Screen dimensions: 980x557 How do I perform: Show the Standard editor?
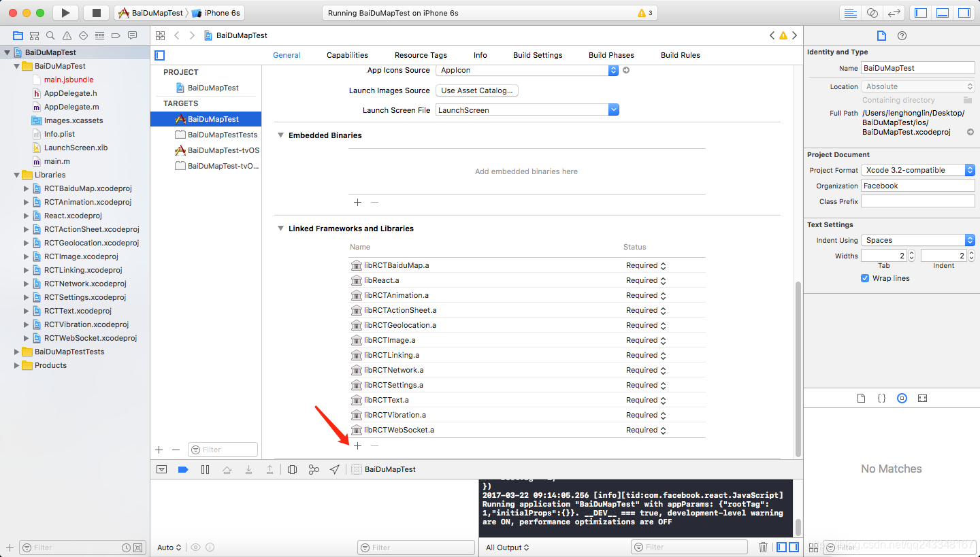(x=850, y=13)
